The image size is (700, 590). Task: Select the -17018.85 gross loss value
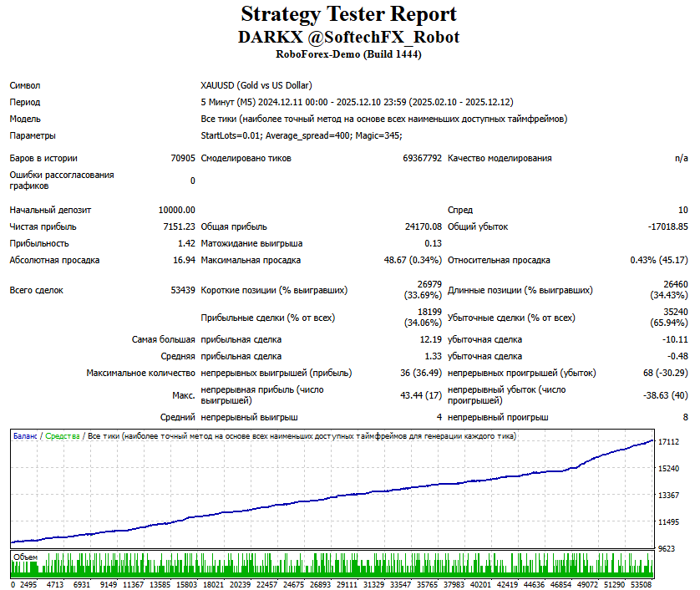(x=668, y=226)
